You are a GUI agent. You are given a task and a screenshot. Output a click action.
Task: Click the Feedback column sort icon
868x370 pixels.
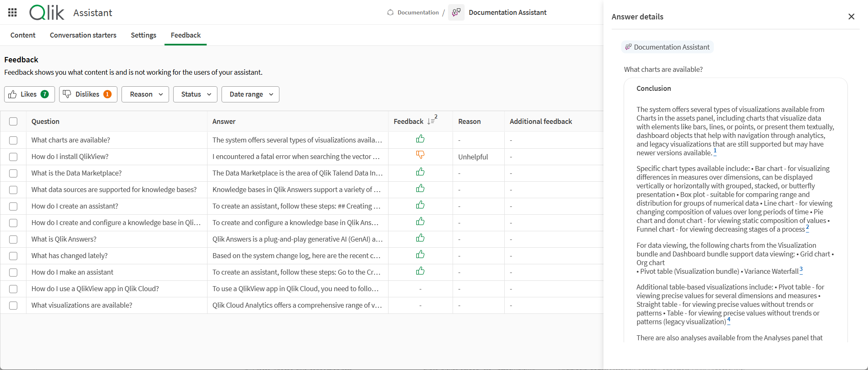tap(431, 121)
